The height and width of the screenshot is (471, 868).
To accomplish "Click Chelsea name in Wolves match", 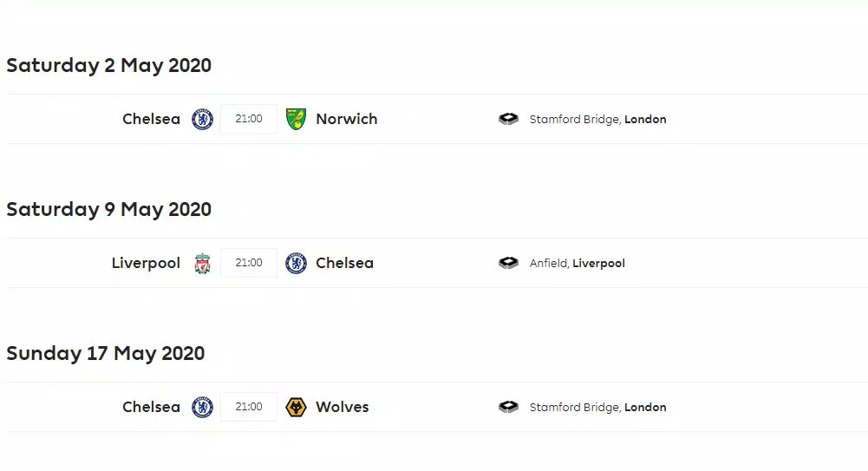I will coord(151,407).
